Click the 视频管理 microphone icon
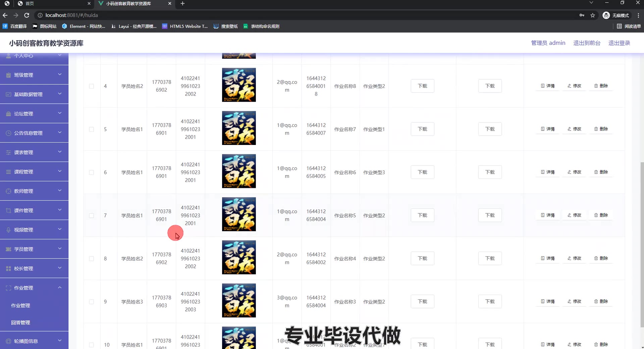Image resolution: width=644 pixels, height=349 pixels. click(8, 230)
